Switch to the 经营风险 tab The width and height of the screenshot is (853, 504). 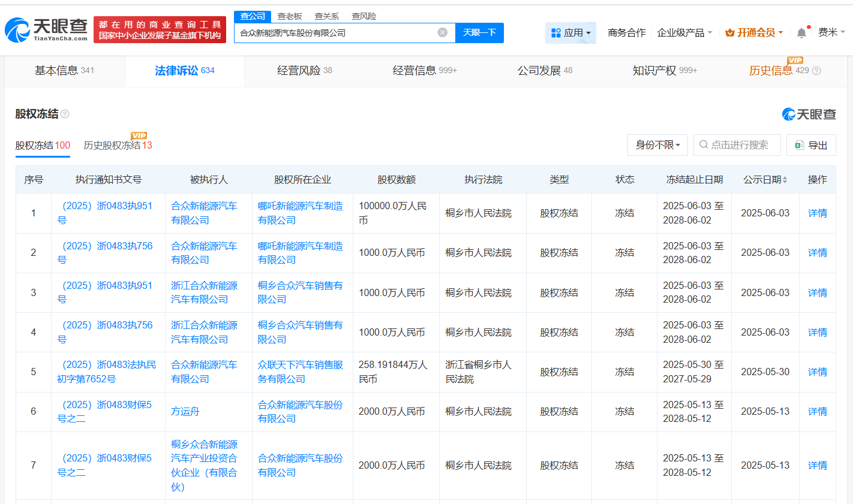(x=304, y=71)
